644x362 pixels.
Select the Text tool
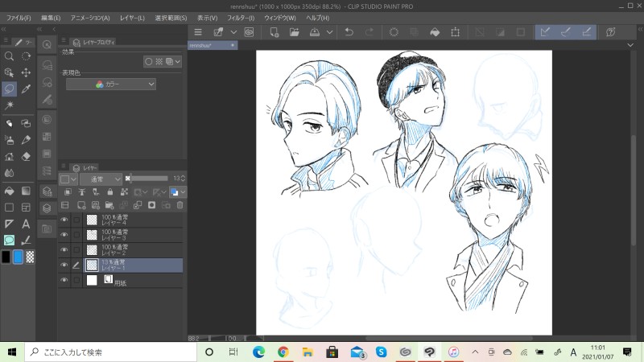pos(26,224)
